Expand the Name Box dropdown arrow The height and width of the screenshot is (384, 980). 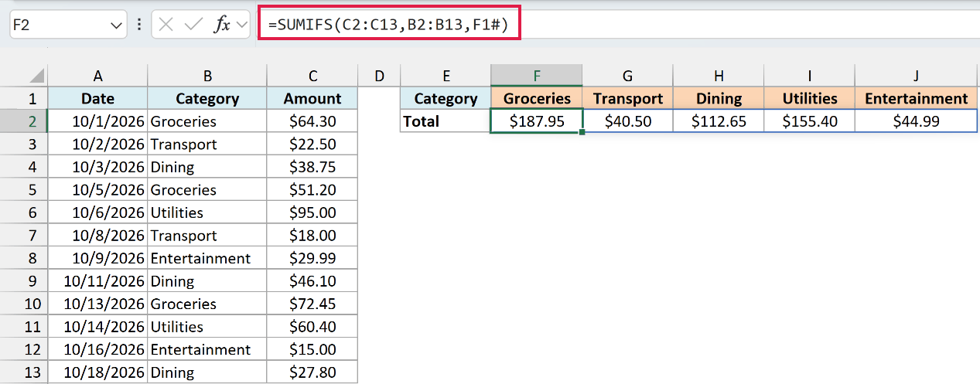pos(117,25)
